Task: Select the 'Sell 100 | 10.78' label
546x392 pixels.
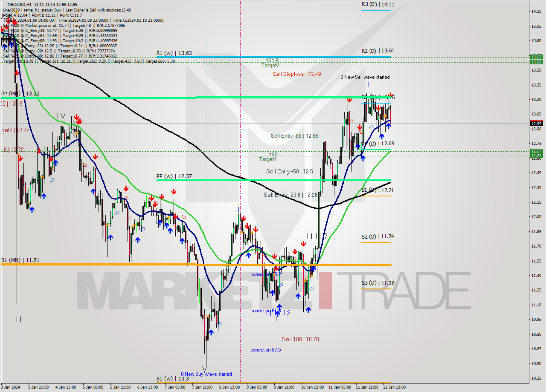Action: click(300, 340)
